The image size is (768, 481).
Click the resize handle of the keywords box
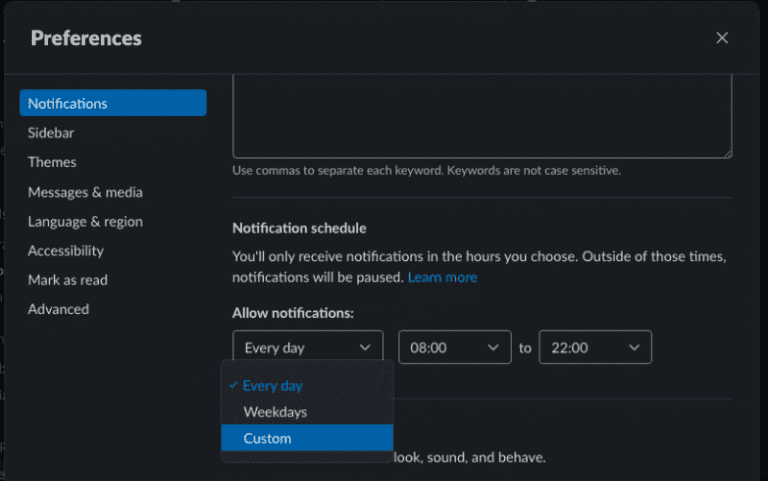point(727,153)
